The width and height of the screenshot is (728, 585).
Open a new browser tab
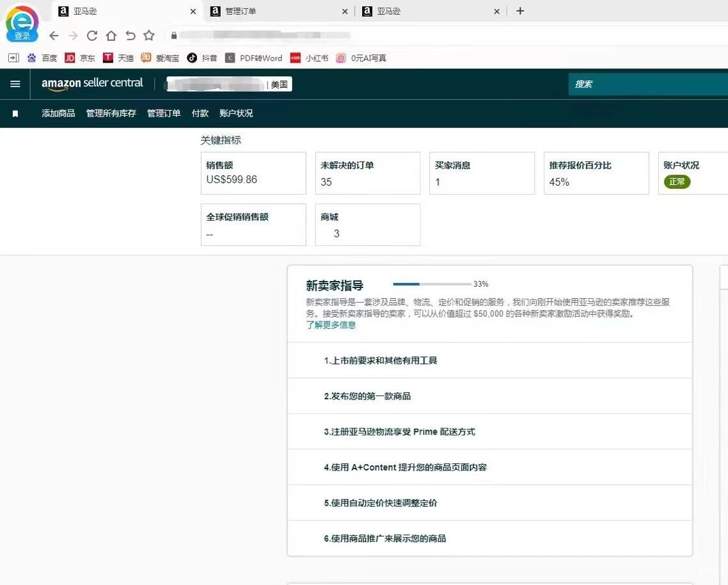(x=521, y=11)
